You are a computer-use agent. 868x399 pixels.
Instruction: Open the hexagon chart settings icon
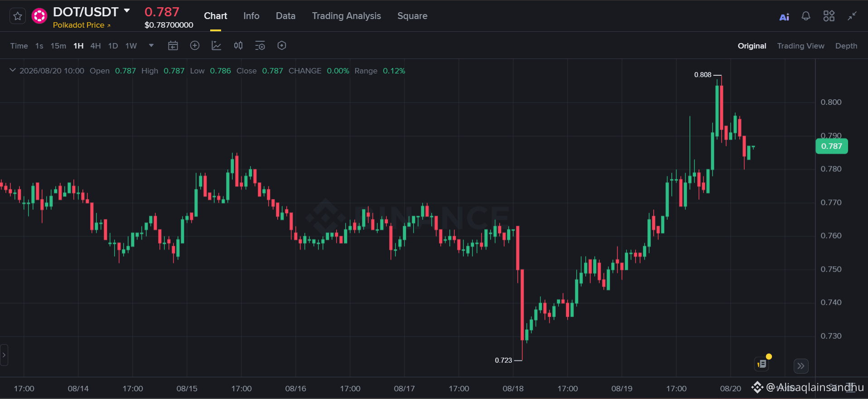282,46
